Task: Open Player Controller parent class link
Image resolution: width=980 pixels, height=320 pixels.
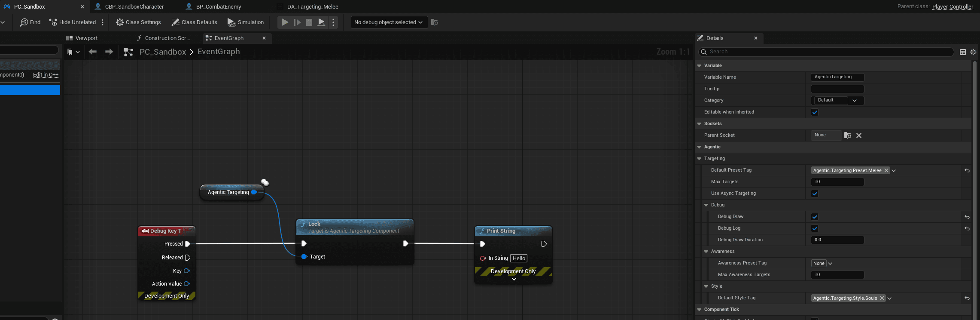Action: (x=953, y=7)
